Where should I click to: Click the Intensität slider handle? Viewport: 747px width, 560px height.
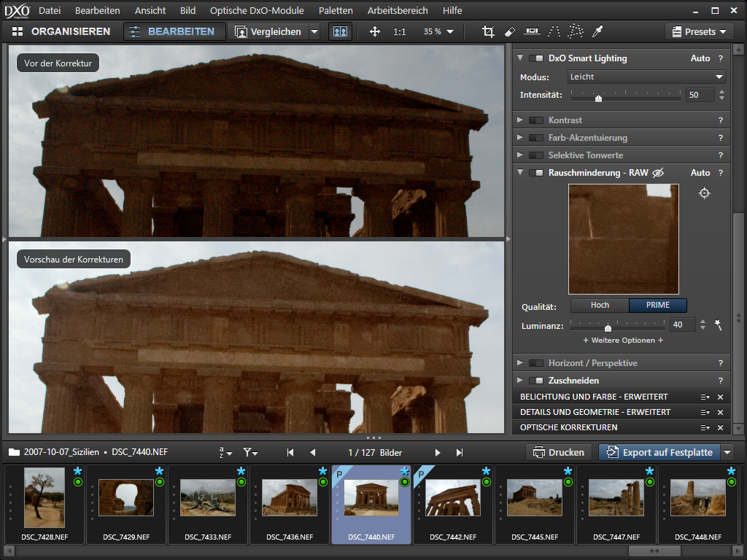coord(598,98)
